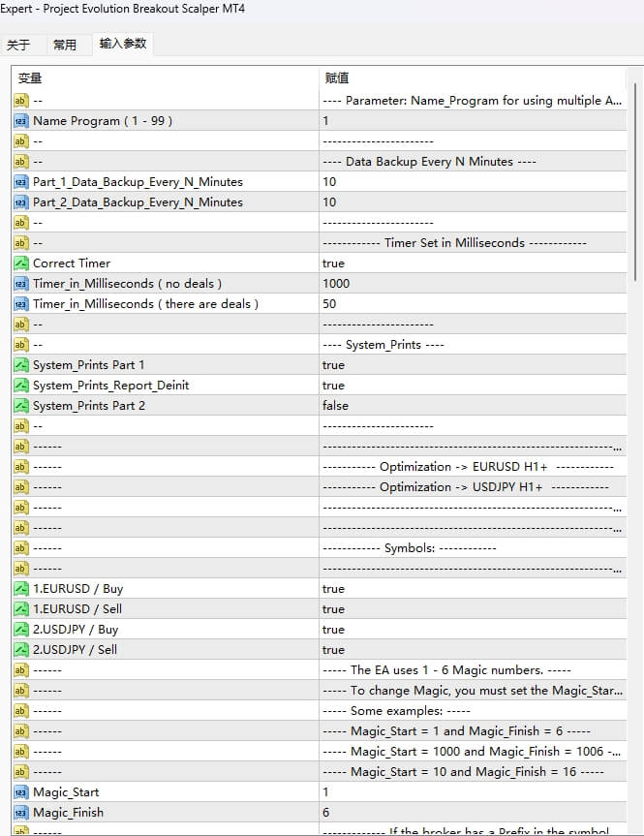Click the 123 icon beside Name Program

coord(18,120)
